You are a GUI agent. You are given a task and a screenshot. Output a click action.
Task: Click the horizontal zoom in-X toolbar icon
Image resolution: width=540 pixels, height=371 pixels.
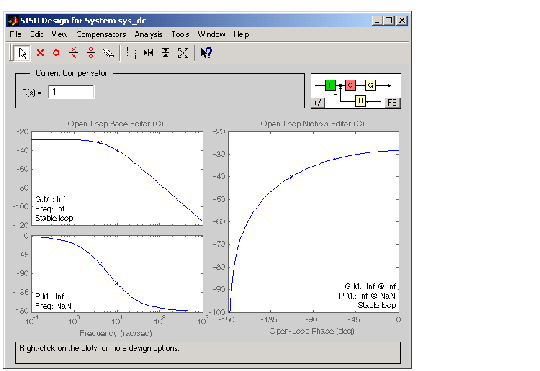(x=148, y=53)
